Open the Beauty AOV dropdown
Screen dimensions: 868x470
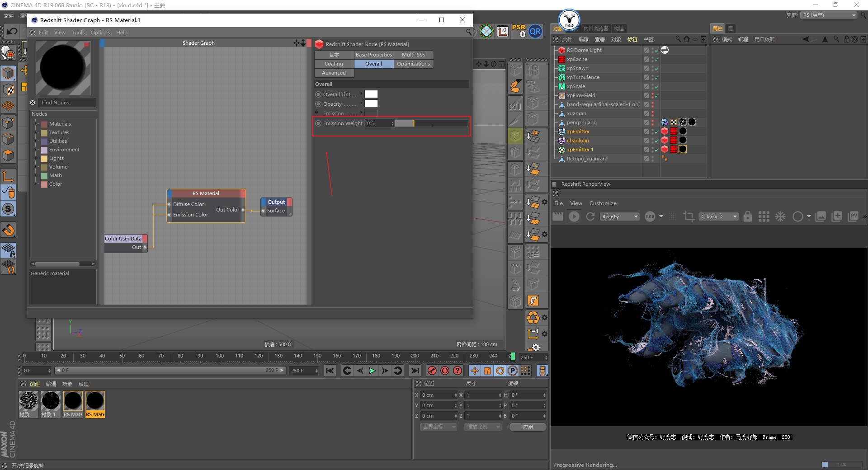tap(620, 216)
